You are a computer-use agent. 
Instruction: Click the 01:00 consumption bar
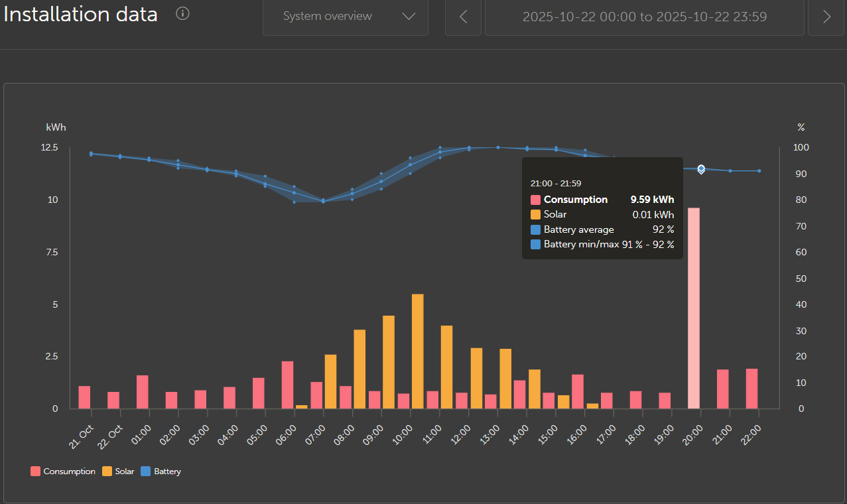pos(142,392)
